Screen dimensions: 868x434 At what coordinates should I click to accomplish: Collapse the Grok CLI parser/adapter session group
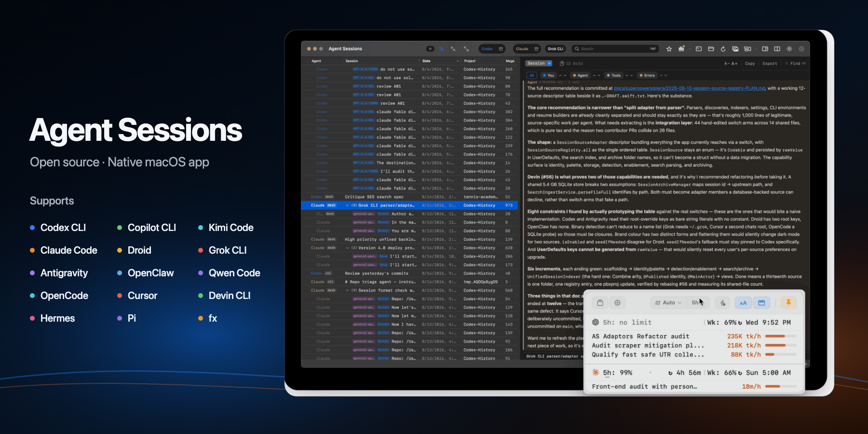pos(347,205)
